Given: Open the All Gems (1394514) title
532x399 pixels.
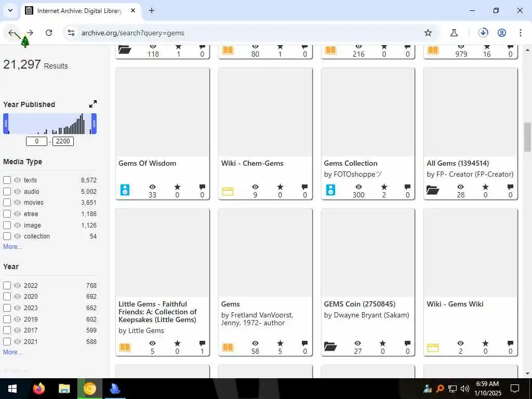Looking at the screenshot, I should coord(458,163).
